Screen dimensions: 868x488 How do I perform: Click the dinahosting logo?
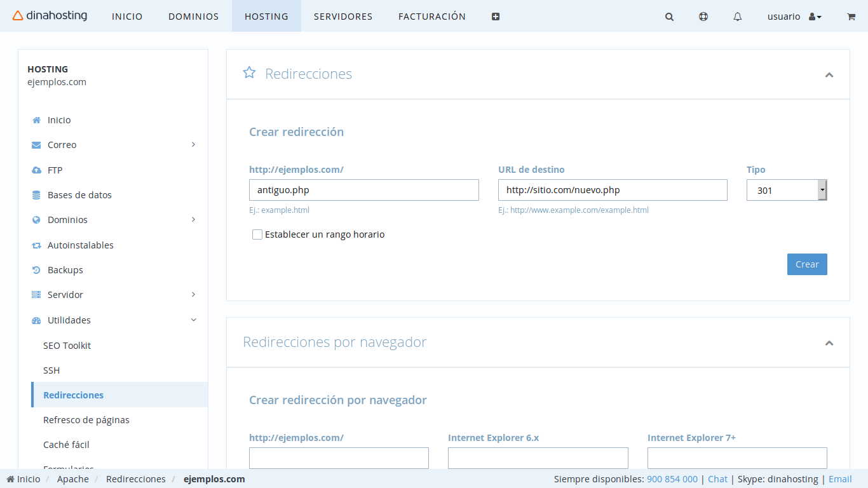coord(50,16)
